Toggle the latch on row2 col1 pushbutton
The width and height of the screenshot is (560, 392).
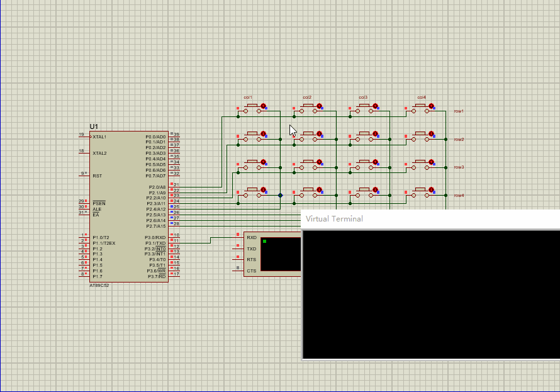263,134
